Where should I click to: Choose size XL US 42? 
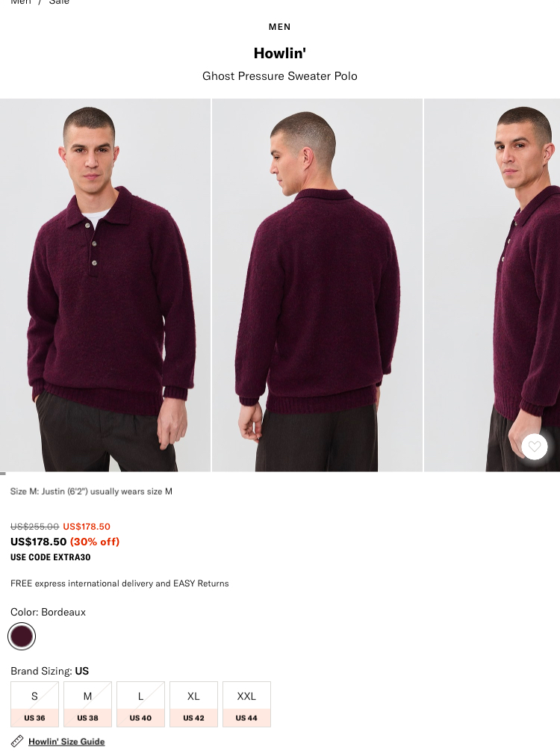[x=193, y=704]
